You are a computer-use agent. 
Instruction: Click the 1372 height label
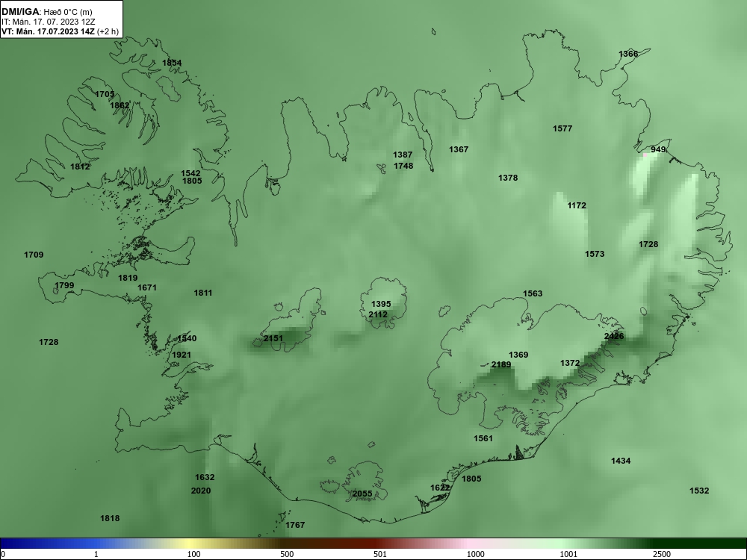coord(570,364)
